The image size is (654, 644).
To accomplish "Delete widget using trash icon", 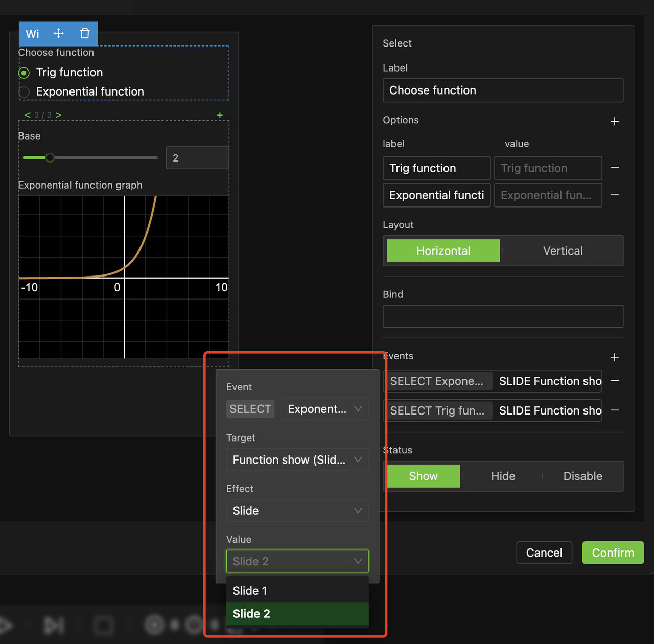I will (85, 34).
